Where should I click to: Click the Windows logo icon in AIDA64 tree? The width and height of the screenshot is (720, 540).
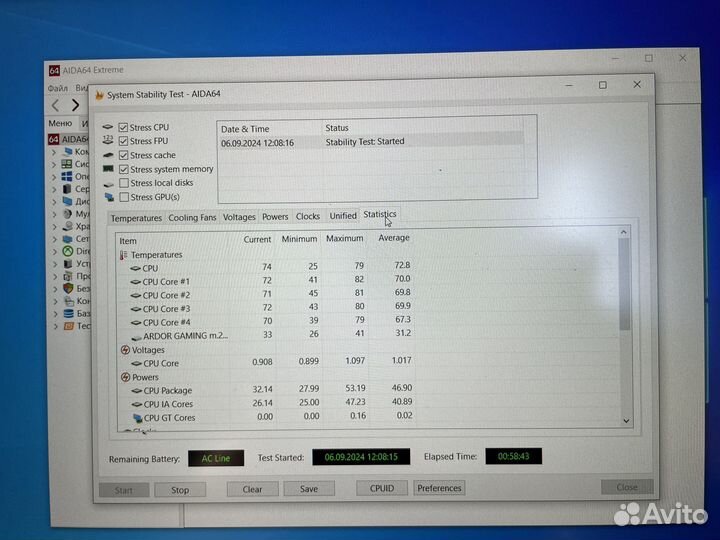(67, 176)
